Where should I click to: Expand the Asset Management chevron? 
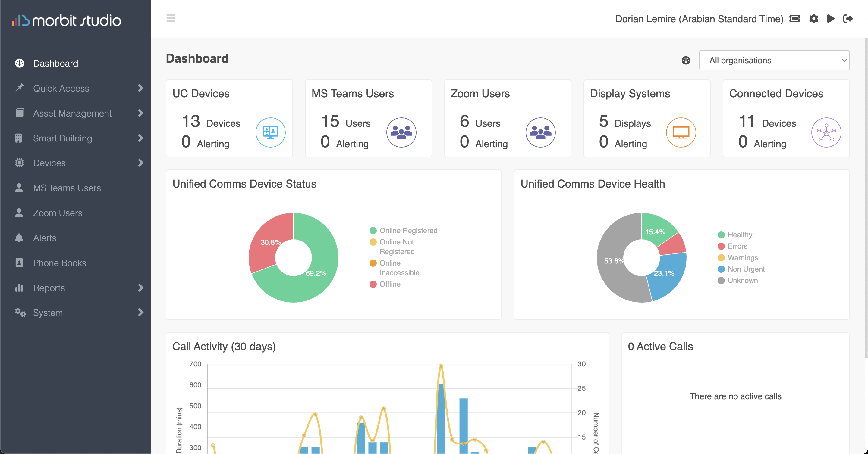click(x=141, y=113)
